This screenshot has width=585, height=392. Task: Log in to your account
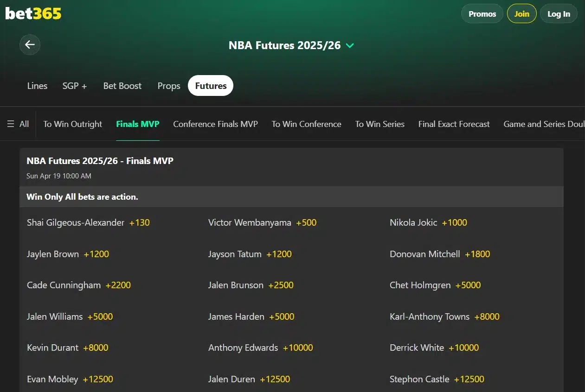coord(558,13)
